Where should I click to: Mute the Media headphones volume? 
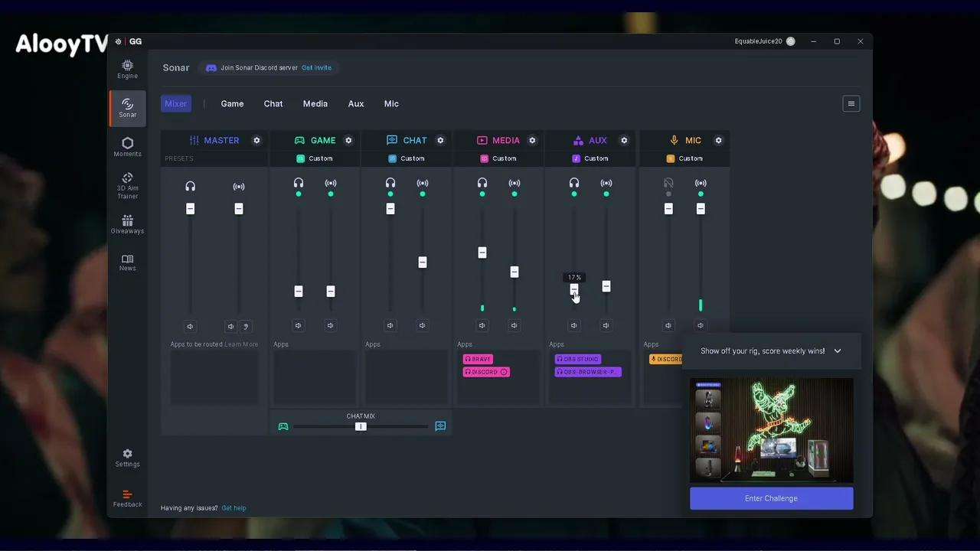point(482,325)
